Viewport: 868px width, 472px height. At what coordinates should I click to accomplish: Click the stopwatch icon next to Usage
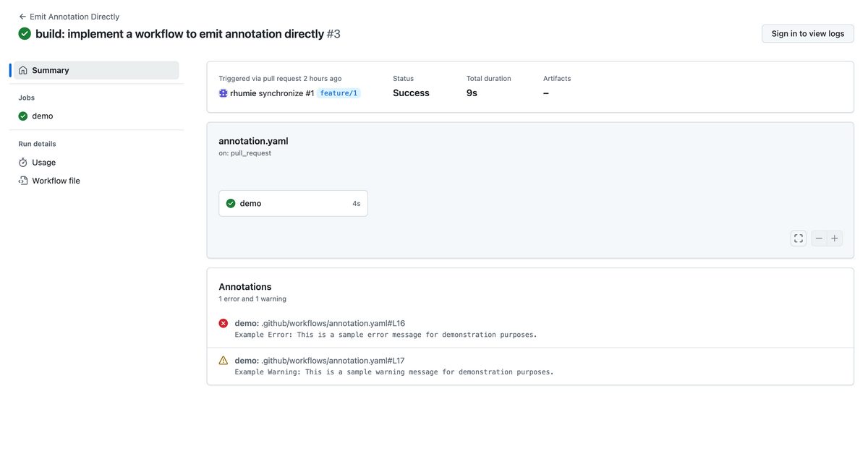click(x=23, y=163)
